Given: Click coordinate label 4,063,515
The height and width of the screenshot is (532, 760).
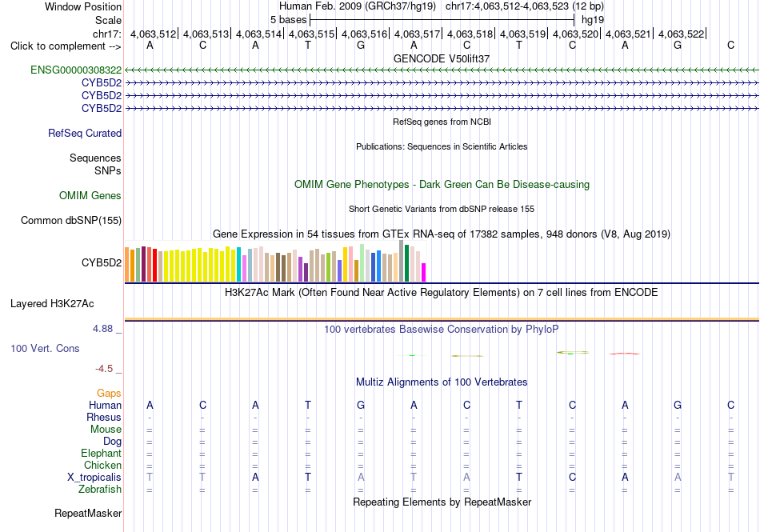Looking at the screenshot, I should [x=312, y=34].
